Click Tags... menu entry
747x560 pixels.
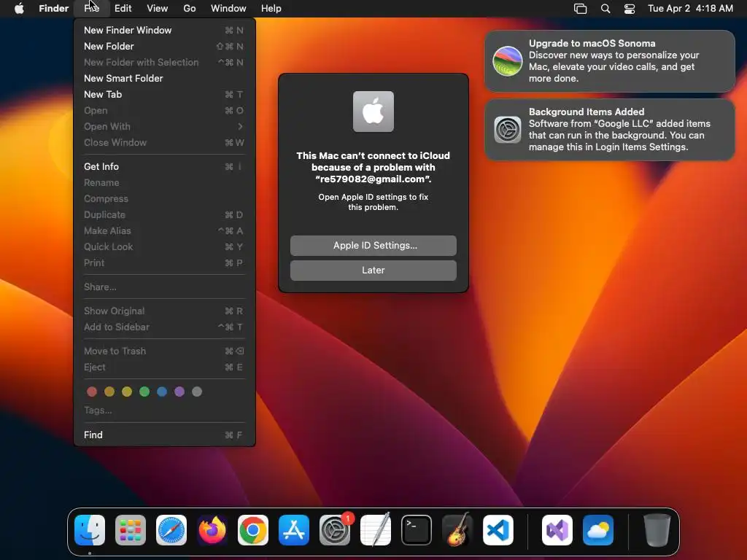(x=164, y=411)
